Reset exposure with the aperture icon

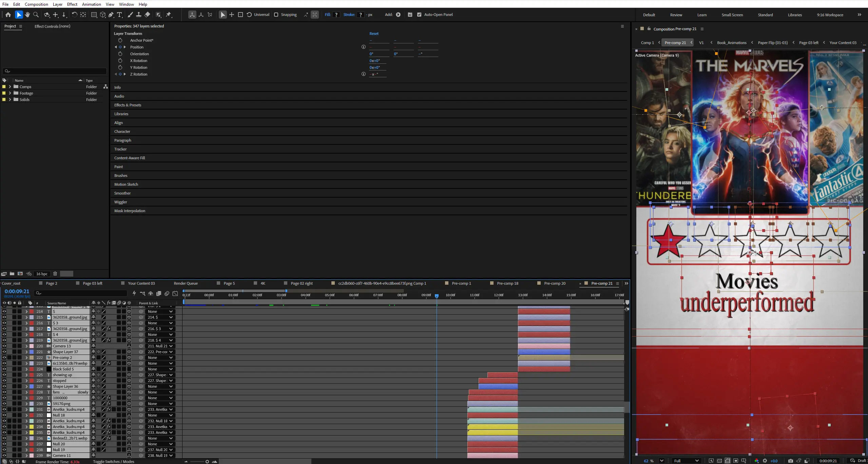point(765,461)
